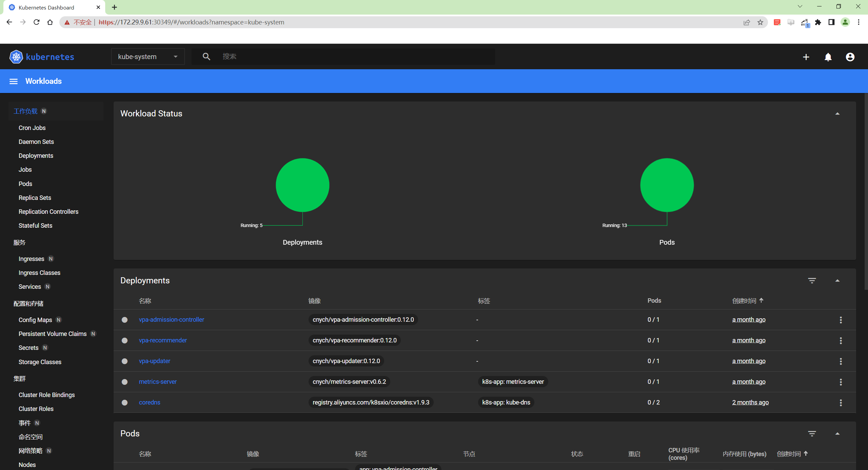
Task: Click the Kubernetes logo icon
Action: pyautogui.click(x=16, y=57)
